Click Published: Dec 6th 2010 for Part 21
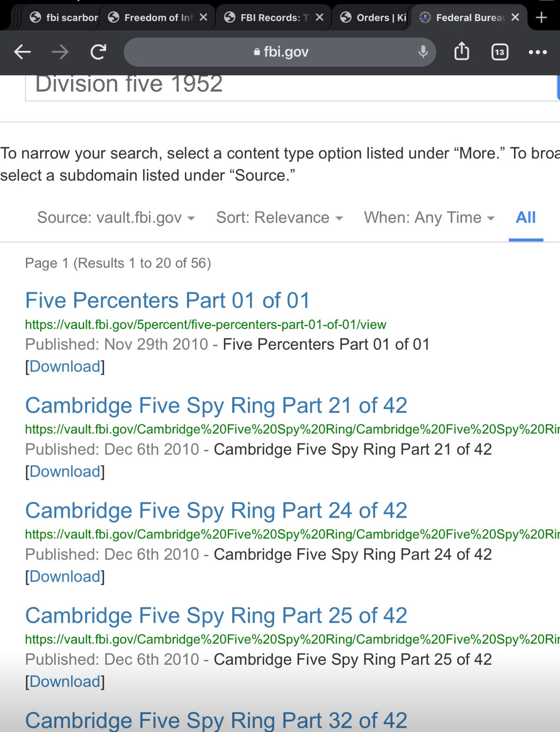The image size is (560, 732). point(112,450)
